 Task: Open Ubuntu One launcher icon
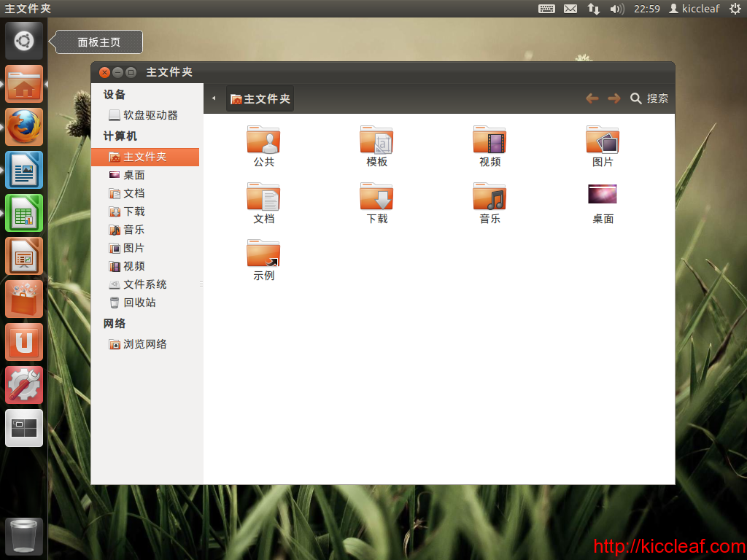(x=24, y=342)
